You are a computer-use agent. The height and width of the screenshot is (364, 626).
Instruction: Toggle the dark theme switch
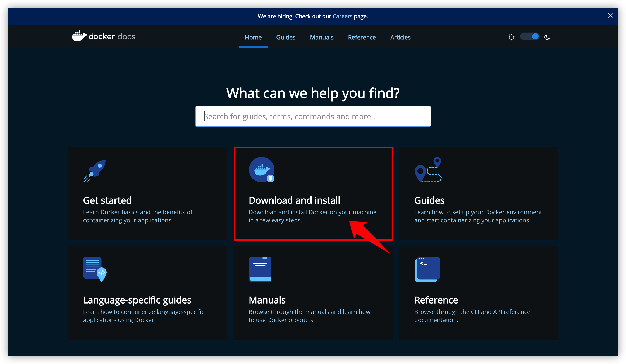tap(530, 37)
